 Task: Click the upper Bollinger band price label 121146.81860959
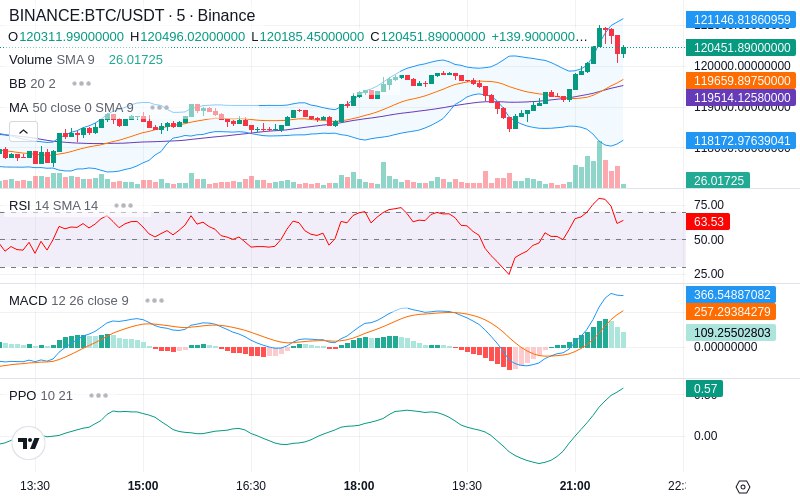click(x=742, y=20)
